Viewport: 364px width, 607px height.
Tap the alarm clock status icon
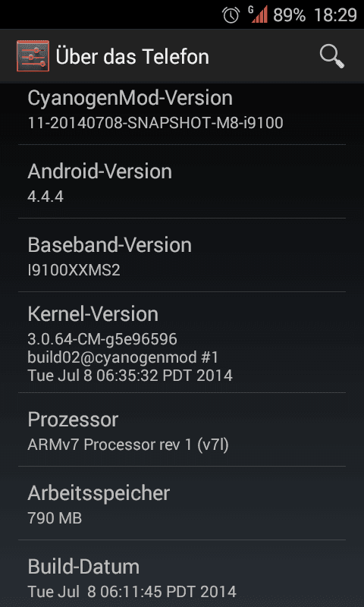click(231, 15)
